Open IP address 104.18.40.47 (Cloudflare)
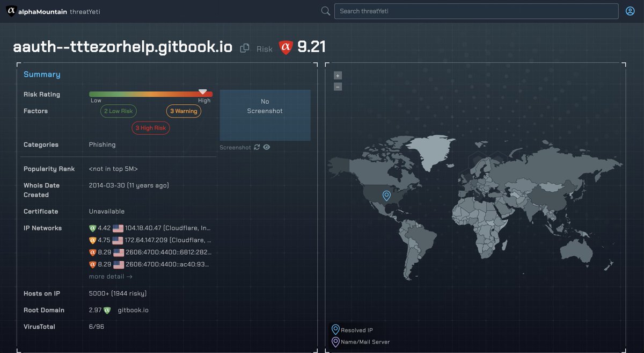Screen dimensions: 644x353 click(168, 228)
